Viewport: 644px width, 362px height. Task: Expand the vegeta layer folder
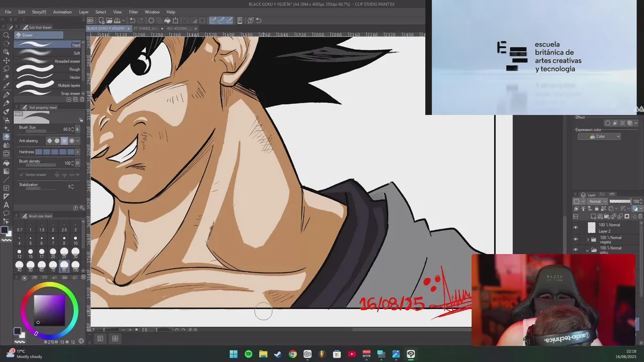[x=587, y=239]
